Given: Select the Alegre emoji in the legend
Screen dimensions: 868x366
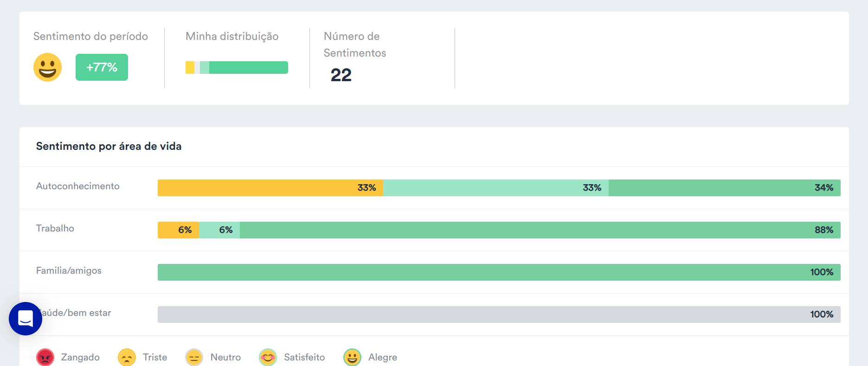Looking at the screenshot, I should [x=352, y=357].
